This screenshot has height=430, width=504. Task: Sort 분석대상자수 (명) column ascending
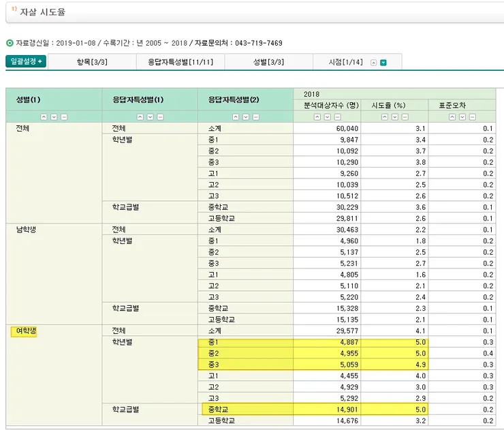pos(317,117)
